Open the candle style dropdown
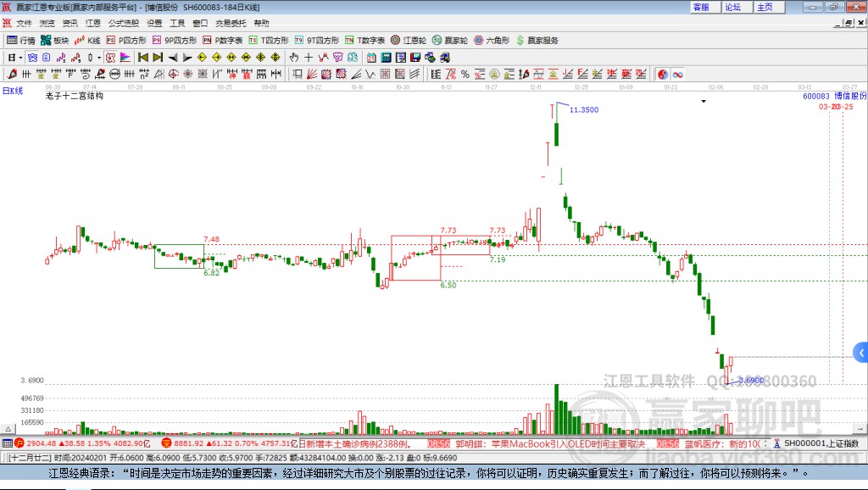The image size is (868, 490). 98,57
